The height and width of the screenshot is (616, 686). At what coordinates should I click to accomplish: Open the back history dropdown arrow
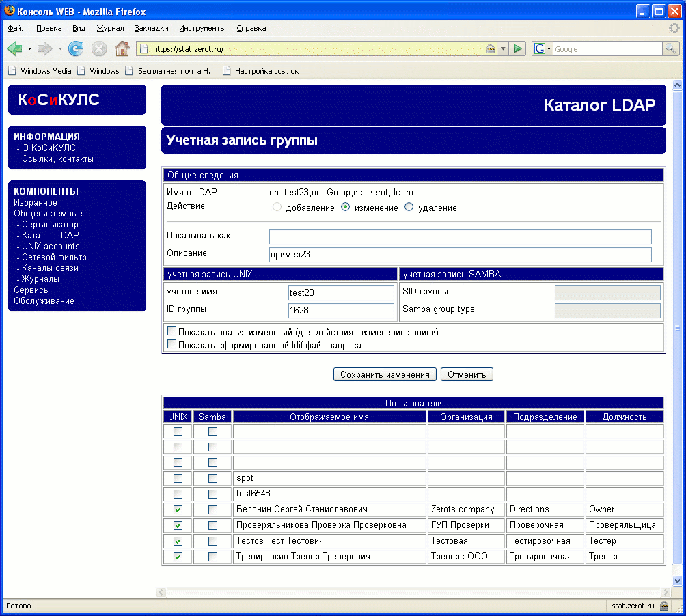click(29, 49)
